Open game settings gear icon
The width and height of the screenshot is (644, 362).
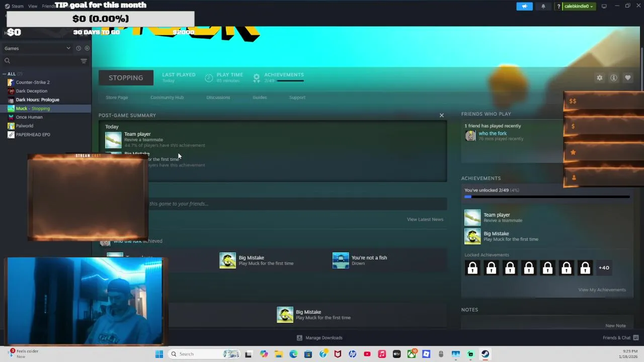click(600, 78)
